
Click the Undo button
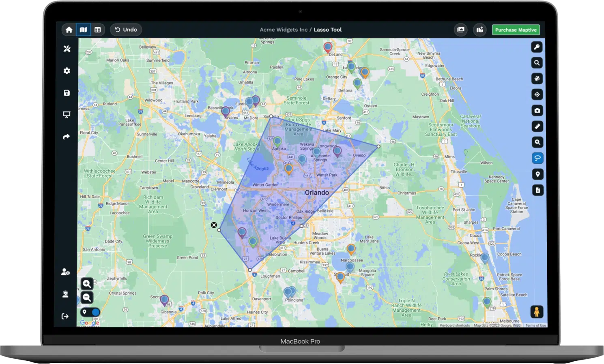(126, 30)
